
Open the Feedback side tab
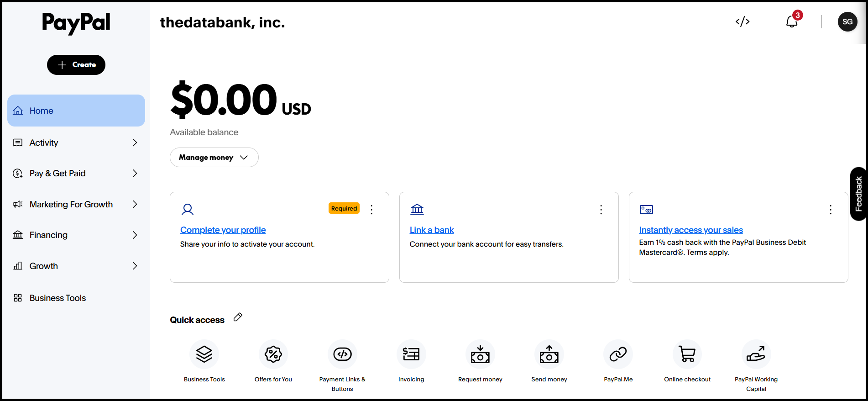pos(858,194)
